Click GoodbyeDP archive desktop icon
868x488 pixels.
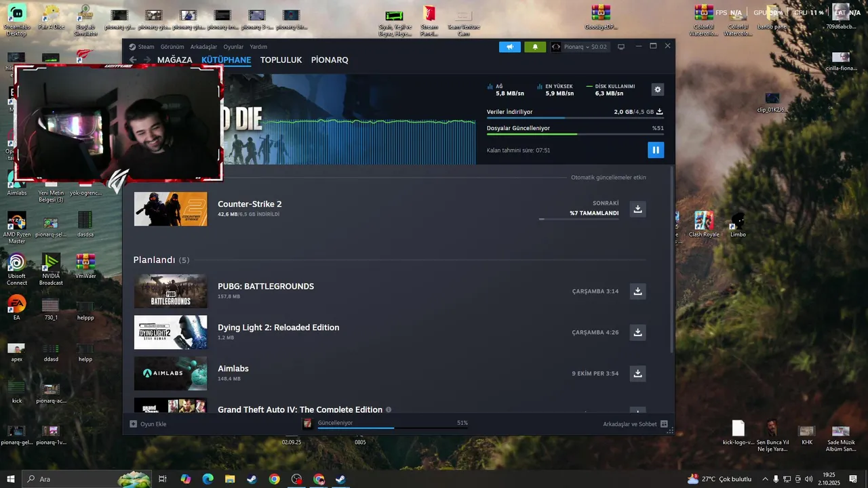click(x=601, y=18)
